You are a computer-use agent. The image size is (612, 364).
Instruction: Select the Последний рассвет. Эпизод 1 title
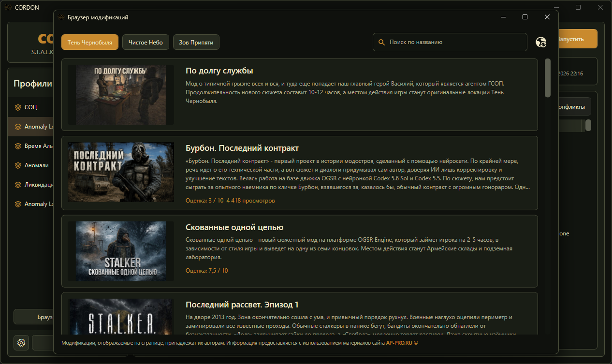pos(242,305)
